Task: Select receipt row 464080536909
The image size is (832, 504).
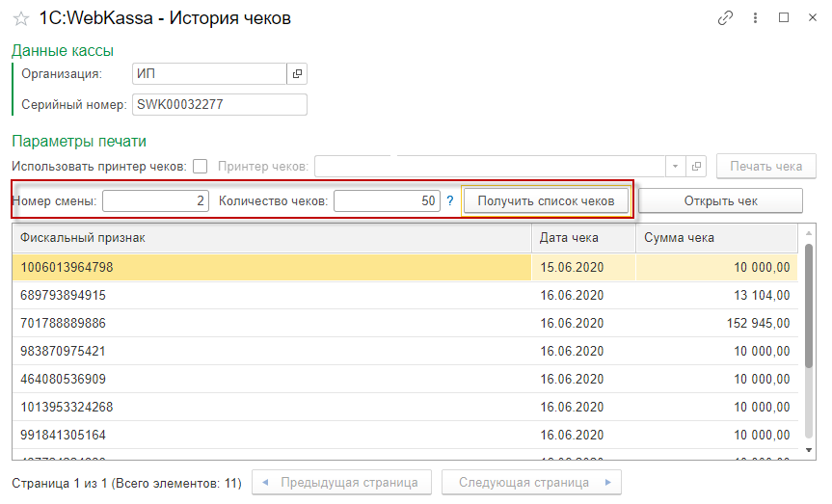Action: [405, 380]
